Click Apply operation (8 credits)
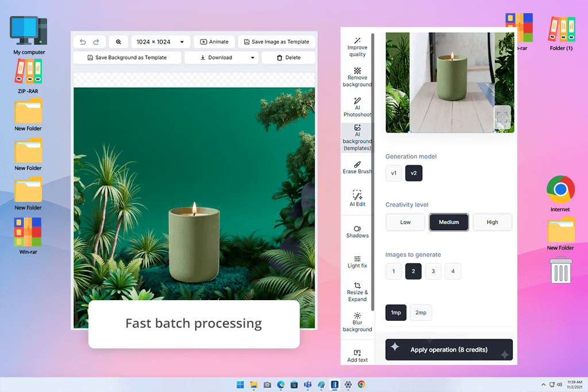 point(449,350)
